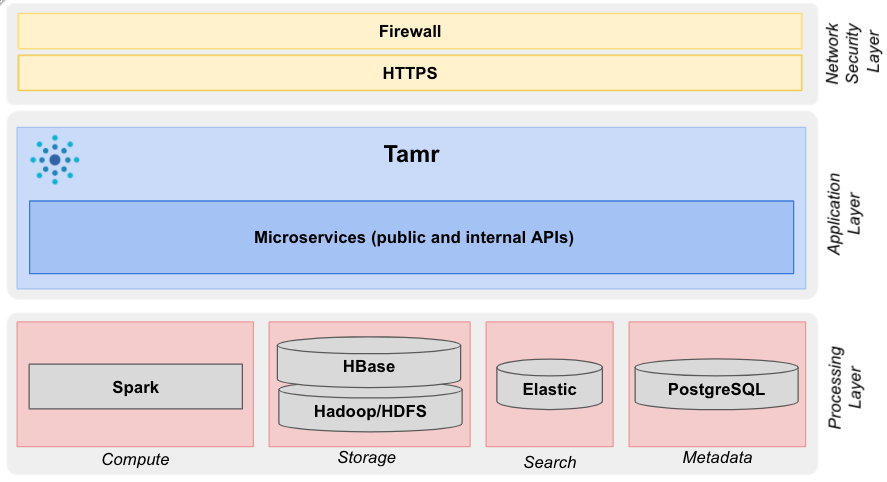Click the Spark compute block
The height and width of the screenshot is (482, 887).
click(136, 387)
